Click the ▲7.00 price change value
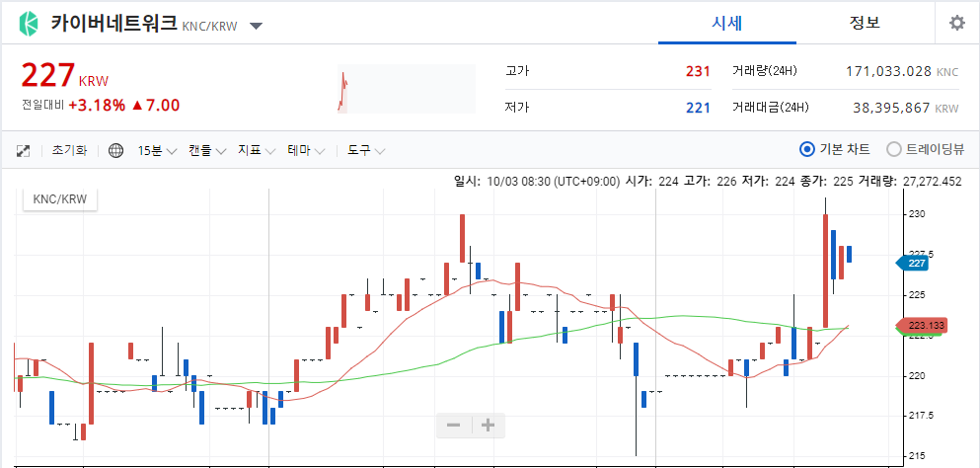Viewport: 980px width, 468px height. click(x=156, y=105)
